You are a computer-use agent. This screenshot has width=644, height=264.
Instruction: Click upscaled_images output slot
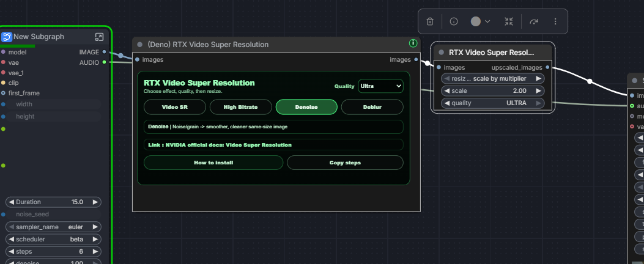[547, 67]
